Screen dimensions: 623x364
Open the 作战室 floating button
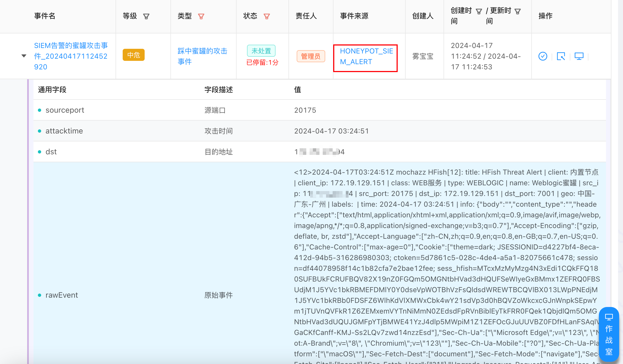pos(609,334)
